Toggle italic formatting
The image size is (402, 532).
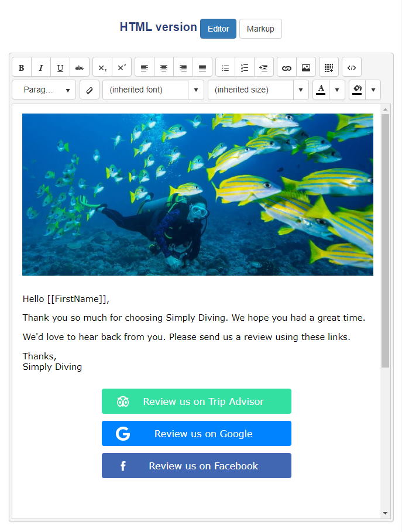click(x=41, y=67)
